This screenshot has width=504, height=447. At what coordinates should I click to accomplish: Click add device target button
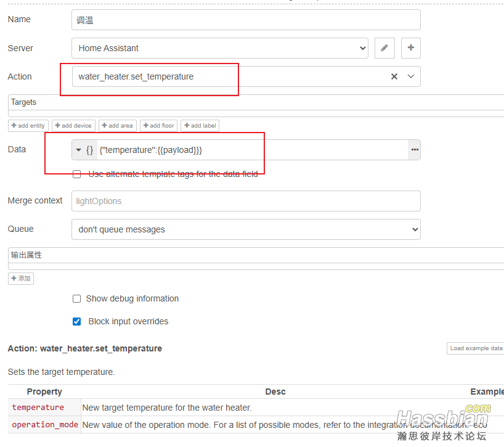tap(73, 126)
